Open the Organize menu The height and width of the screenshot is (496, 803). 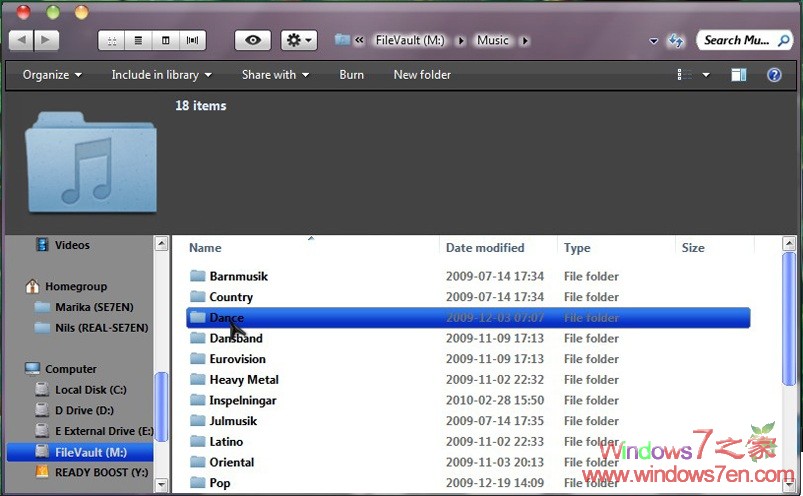coord(52,75)
